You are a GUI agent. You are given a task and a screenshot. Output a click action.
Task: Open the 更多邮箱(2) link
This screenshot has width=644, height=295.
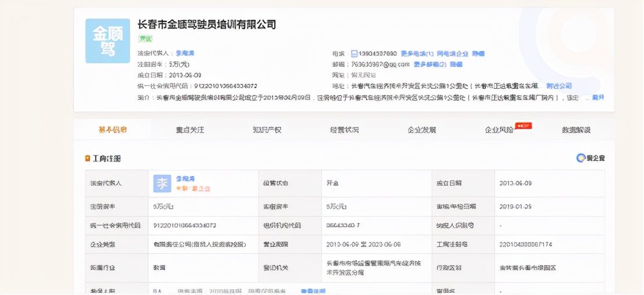[x=430, y=64]
